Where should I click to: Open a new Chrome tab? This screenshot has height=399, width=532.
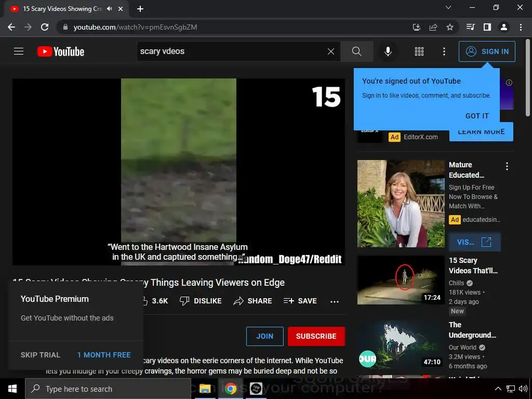pos(140,9)
